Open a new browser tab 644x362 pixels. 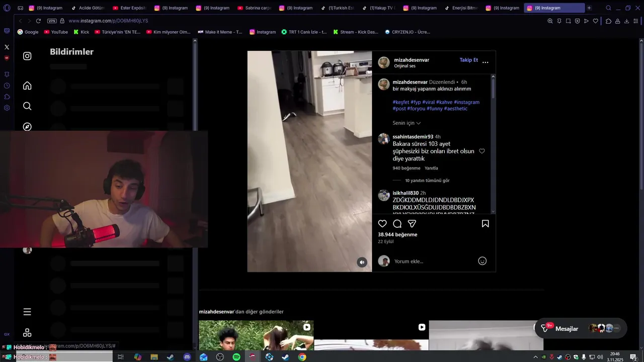pos(589,8)
